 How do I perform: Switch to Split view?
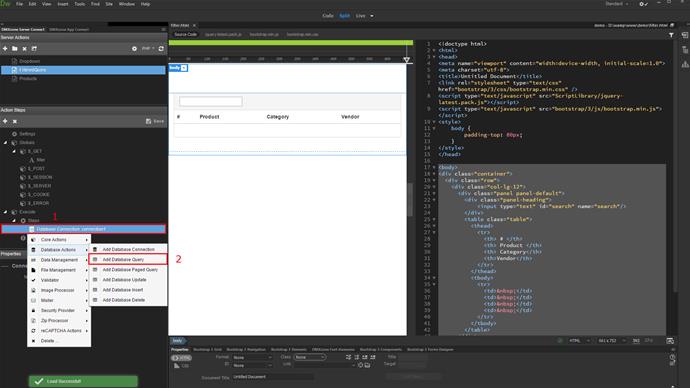[x=345, y=16]
